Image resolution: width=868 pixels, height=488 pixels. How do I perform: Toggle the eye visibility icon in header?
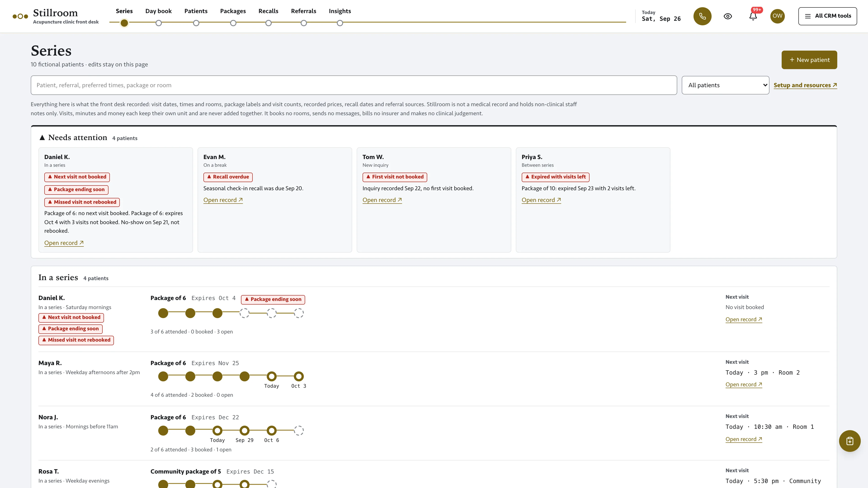click(x=728, y=16)
